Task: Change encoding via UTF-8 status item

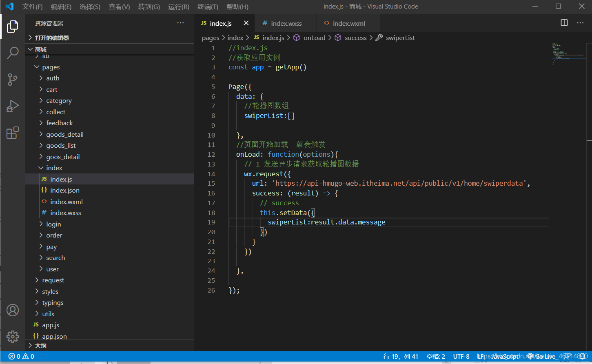Action: click(x=461, y=356)
